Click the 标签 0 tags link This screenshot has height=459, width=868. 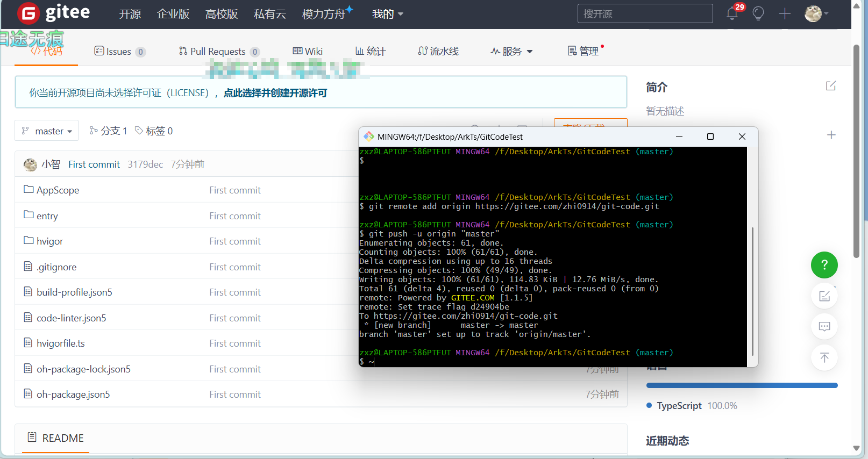coord(154,131)
